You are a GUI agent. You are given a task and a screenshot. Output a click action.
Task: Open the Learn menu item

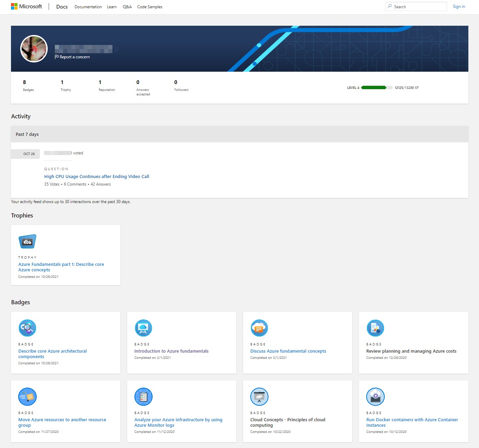pyautogui.click(x=112, y=7)
